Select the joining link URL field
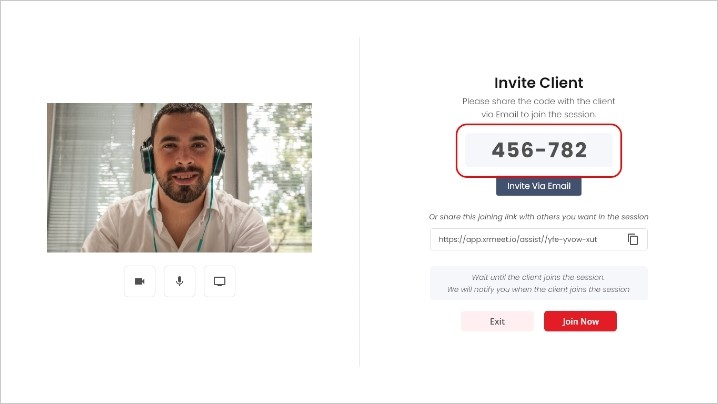718x404 pixels. tap(538, 239)
